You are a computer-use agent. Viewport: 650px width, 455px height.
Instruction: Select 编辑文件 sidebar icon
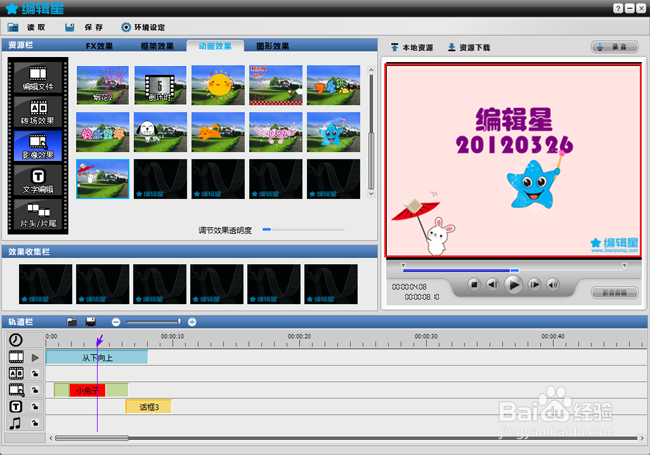(x=38, y=77)
